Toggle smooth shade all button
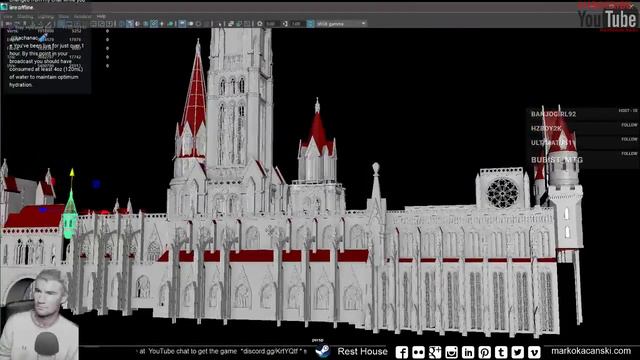 (129, 24)
